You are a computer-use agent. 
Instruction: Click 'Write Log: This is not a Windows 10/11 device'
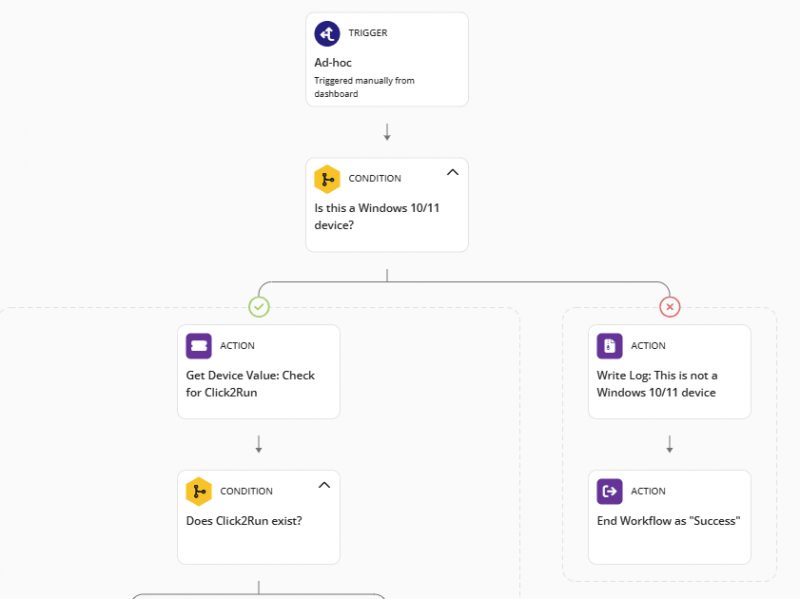(x=657, y=384)
